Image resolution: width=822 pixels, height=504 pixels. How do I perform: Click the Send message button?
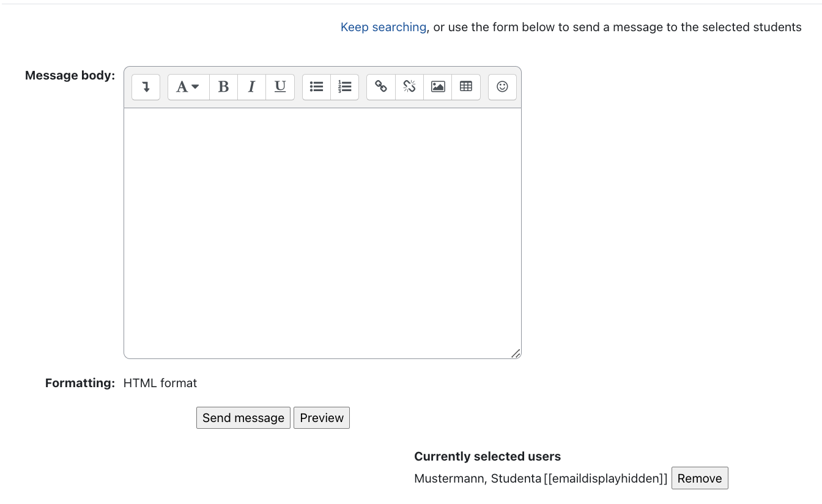coord(243,418)
